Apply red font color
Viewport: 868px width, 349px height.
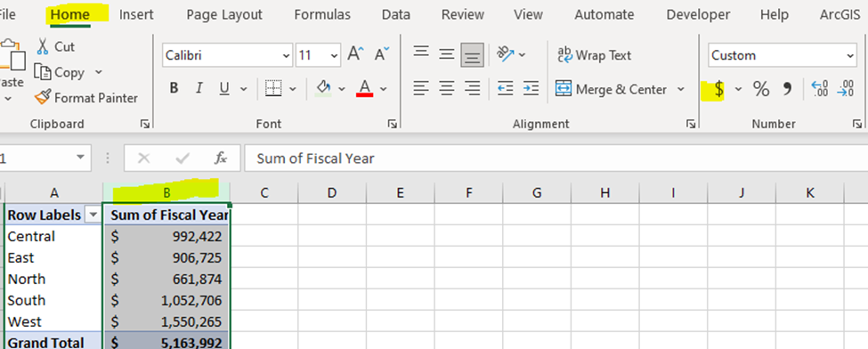(365, 88)
